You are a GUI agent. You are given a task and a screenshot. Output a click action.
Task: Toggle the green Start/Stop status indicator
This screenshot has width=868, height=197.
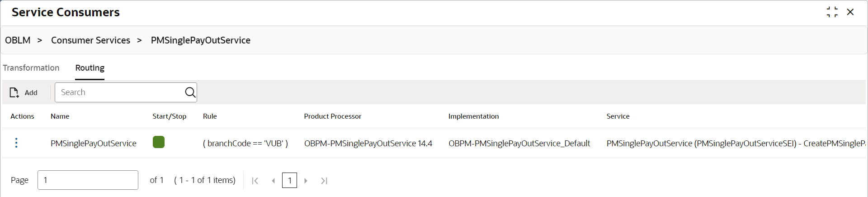click(x=159, y=142)
